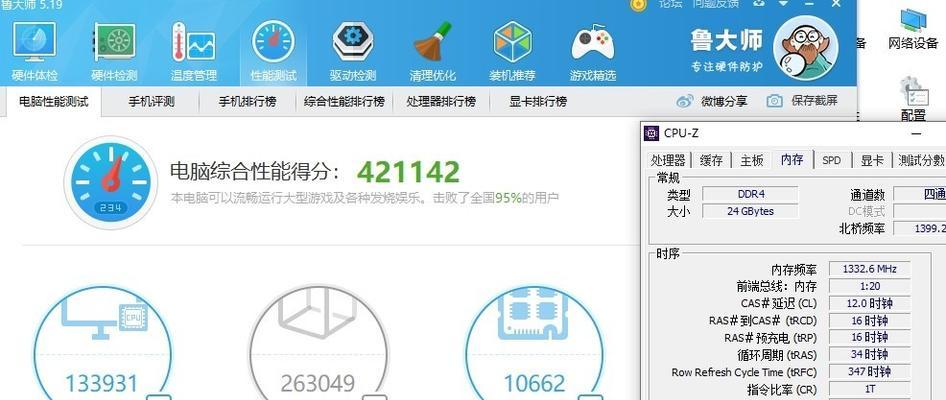
Task: Open 显卡排行榜 tab
Action: coord(538,101)
